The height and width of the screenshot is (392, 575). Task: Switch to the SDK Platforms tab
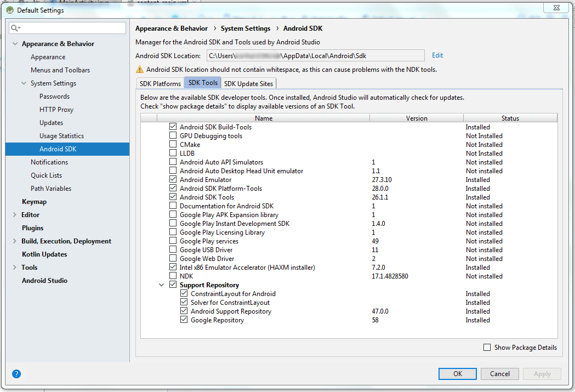(160, 83)
